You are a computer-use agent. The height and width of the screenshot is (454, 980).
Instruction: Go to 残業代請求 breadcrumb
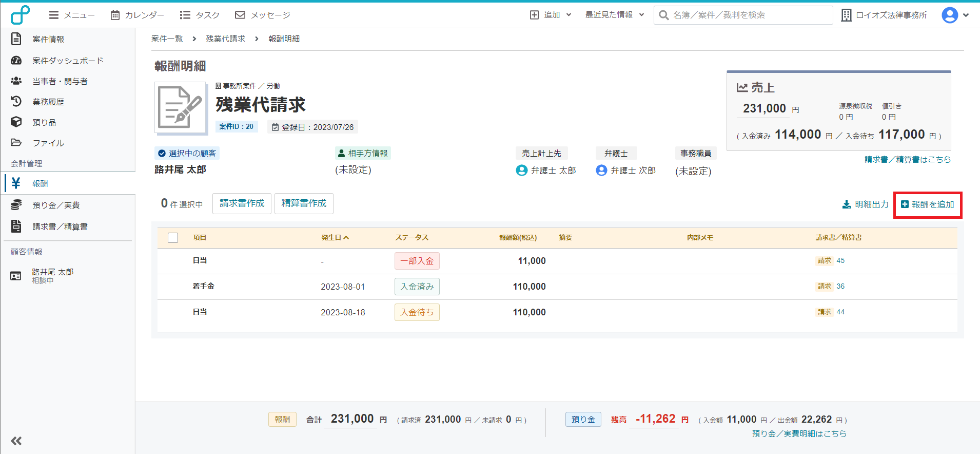tap(225, 39)
